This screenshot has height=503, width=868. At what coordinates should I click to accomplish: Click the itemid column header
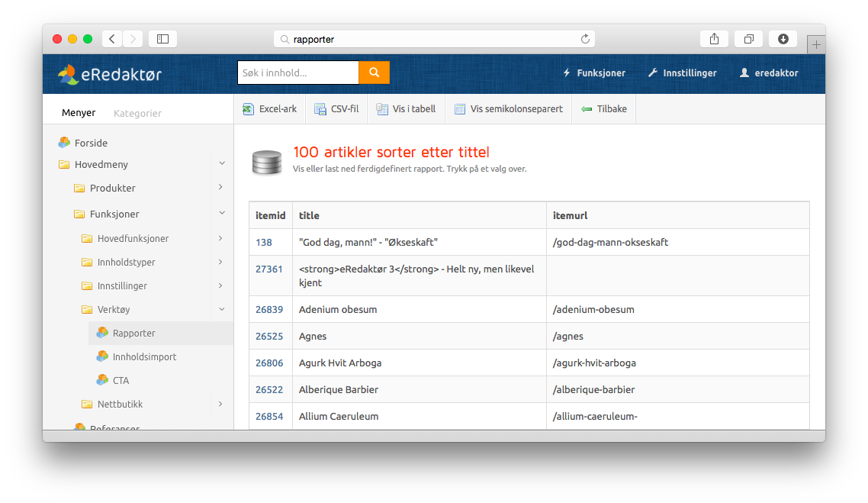coord(270,215)
